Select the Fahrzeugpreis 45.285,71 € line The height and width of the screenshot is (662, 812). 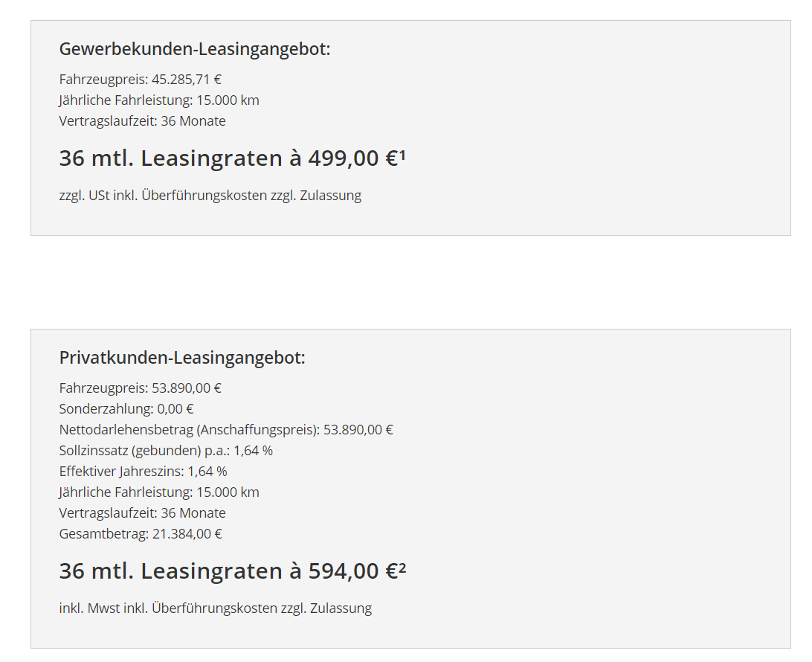140,80
